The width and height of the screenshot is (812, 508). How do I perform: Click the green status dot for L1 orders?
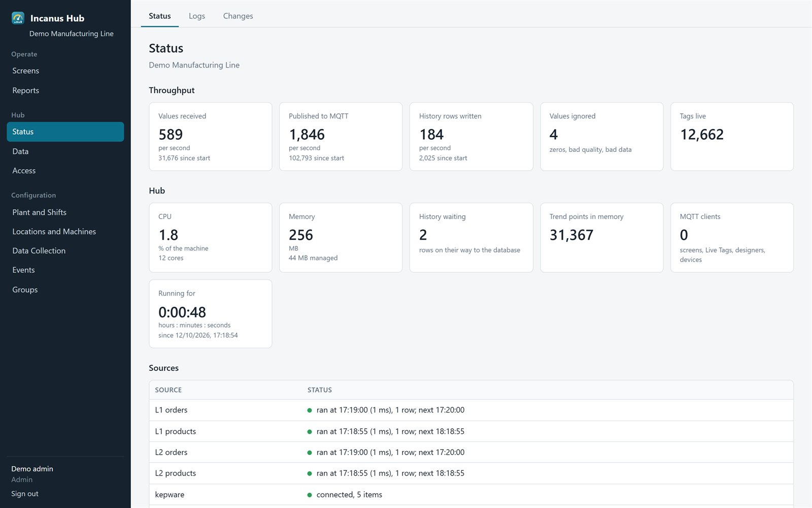310,410
